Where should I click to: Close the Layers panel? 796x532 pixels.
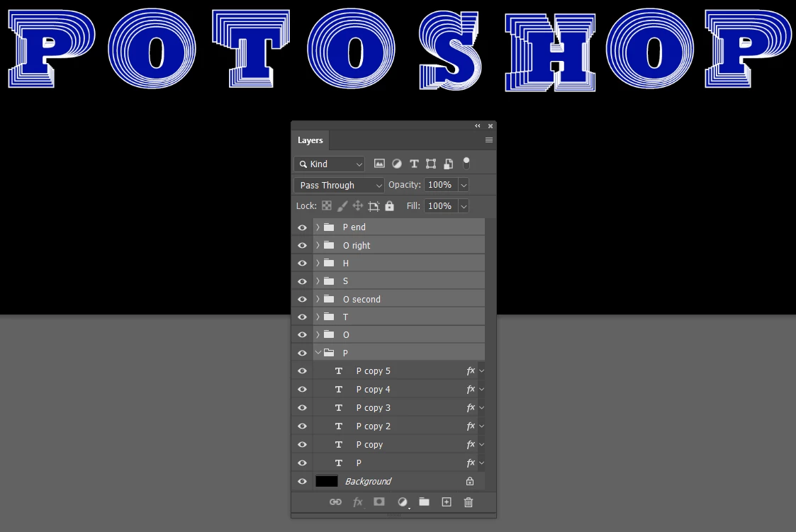click(x=491, y=126)
